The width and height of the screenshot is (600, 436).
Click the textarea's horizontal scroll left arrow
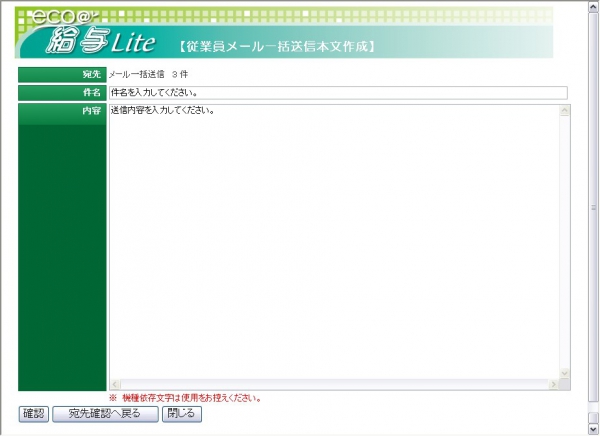[115, 384]
